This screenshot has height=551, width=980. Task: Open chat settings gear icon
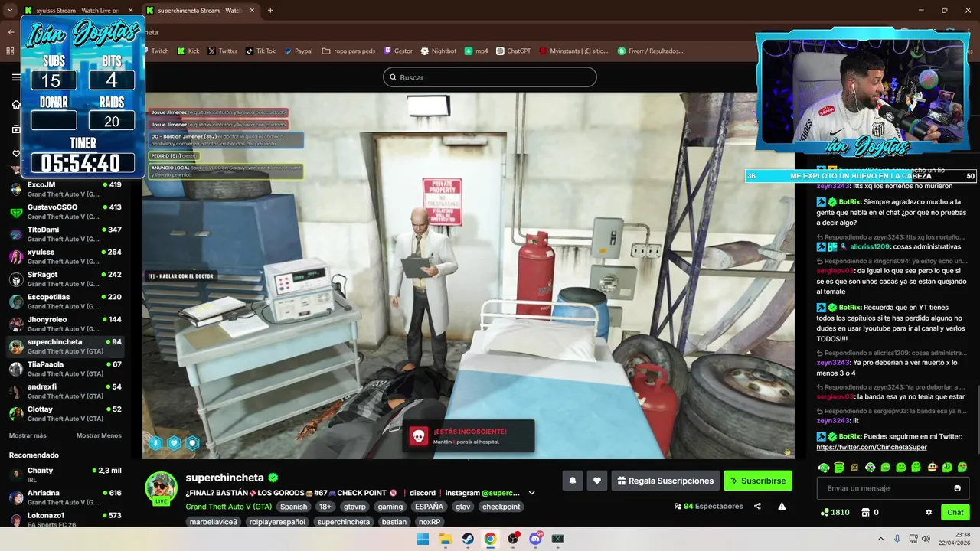click(x=929, y=512)
